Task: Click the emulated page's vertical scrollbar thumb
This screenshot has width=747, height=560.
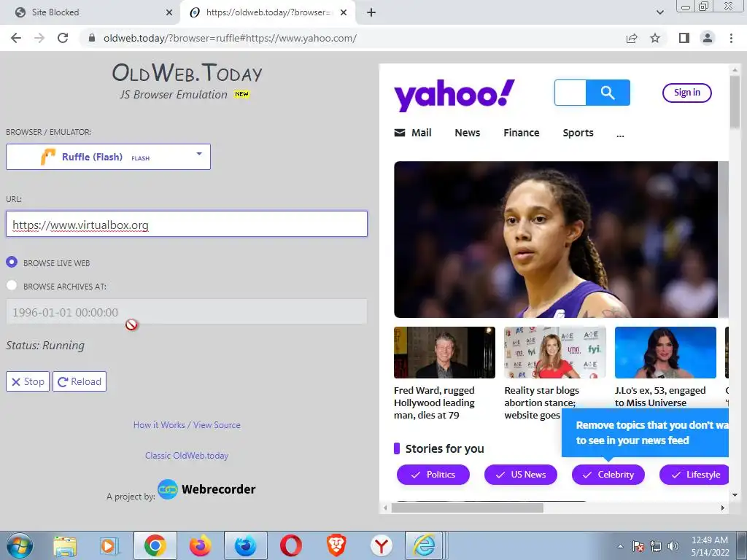Action: pos(735,102)
